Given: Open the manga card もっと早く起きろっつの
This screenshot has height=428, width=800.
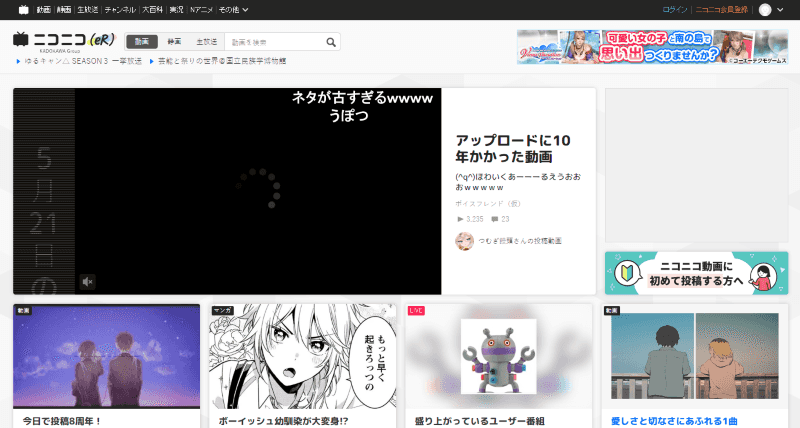Looking at the screenshot, I should (x=303, y=356).
